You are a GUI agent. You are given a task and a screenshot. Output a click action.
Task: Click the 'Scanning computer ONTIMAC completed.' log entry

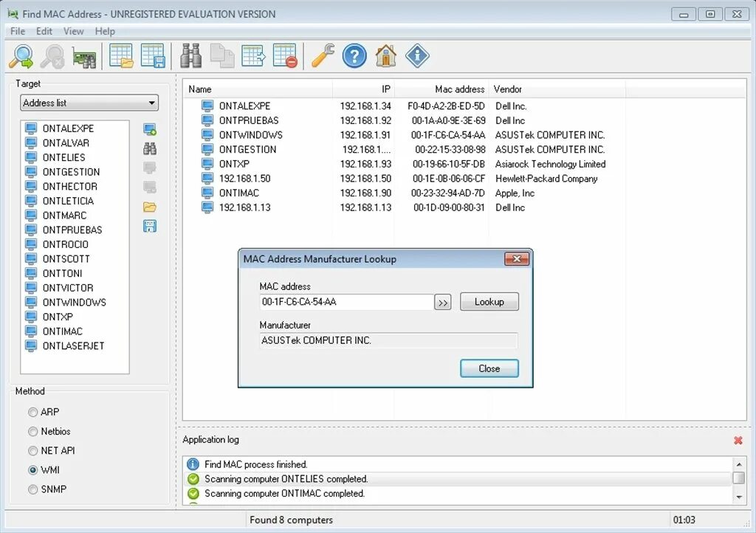(284, 493)
